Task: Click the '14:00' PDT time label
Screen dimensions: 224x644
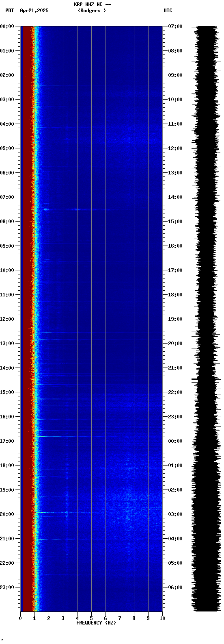Action: [7, 368]
